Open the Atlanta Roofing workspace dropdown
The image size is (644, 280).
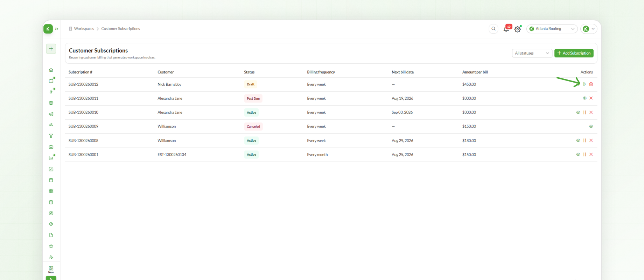(x=552, y=29)
